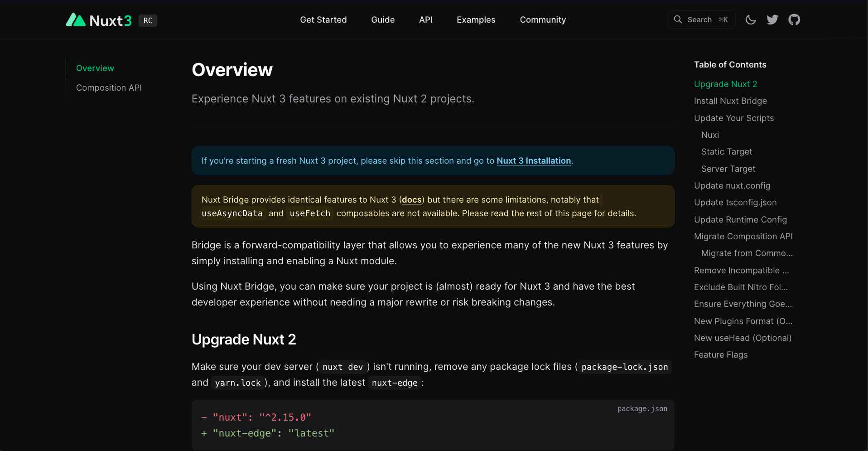Click the package.json filename label

642,408
